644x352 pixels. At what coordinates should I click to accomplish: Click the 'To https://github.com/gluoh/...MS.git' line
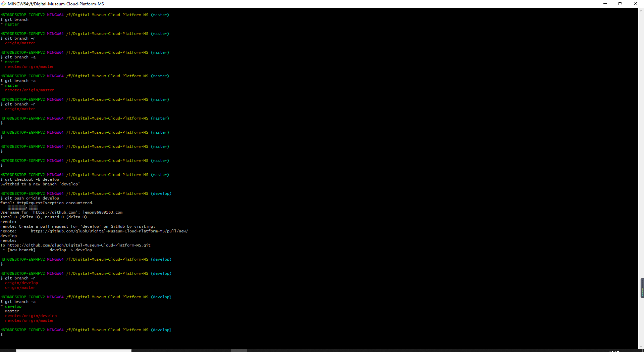75,245
